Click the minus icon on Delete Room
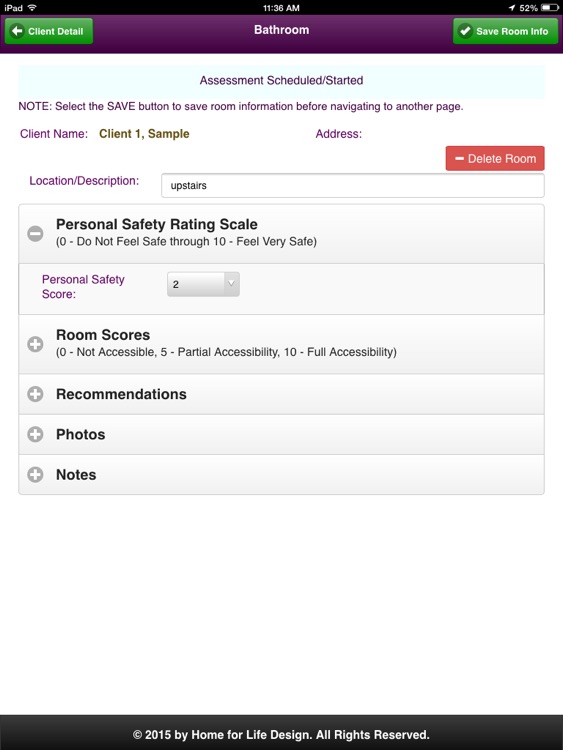563x750 pixels. coord(459,158)
